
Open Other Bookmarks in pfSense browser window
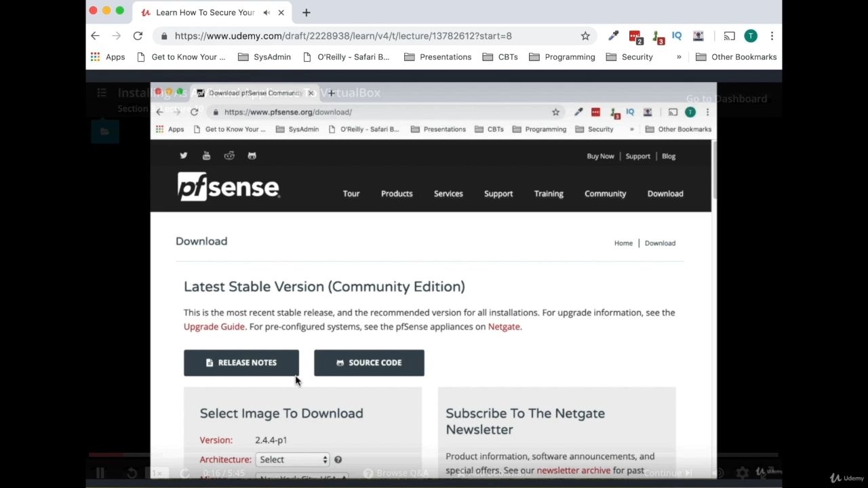(678, 129)
